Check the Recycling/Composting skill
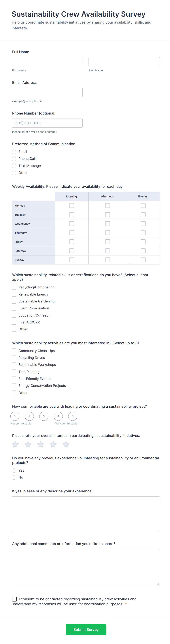This screenshot has height=644, width=170. click(x=14, y=287)
